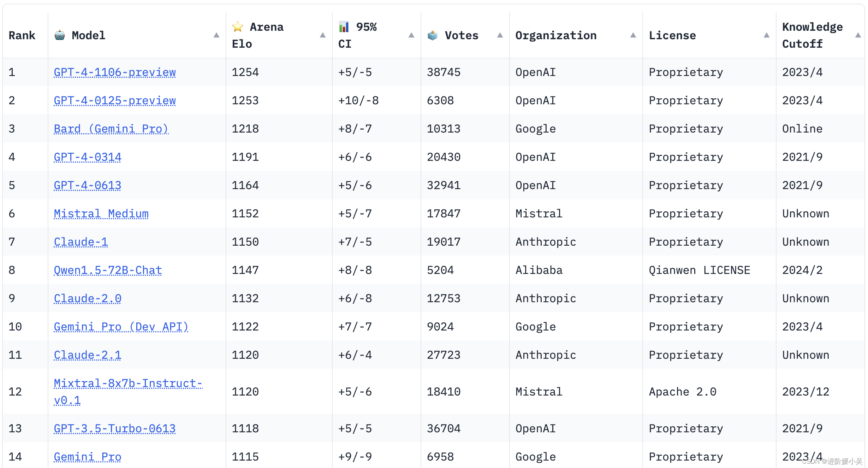This screenshot has height=468, width=868.
Task: Open the Mistral Medium link
Action: pyautogui.click(x=101, y=213)
